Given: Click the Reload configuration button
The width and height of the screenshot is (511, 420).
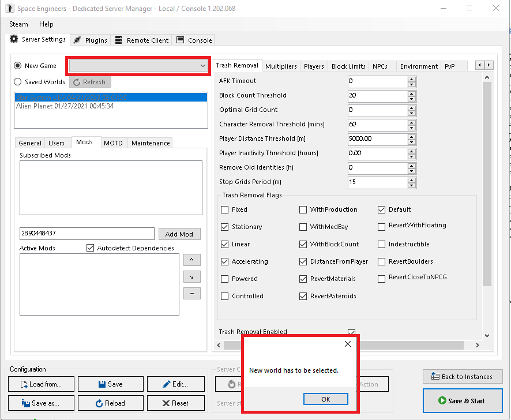Looking at the screenshot, I should coord(109,403).
